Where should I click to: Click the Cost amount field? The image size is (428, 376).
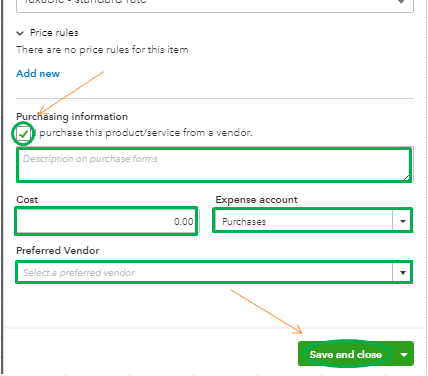(x=108, y=221)
